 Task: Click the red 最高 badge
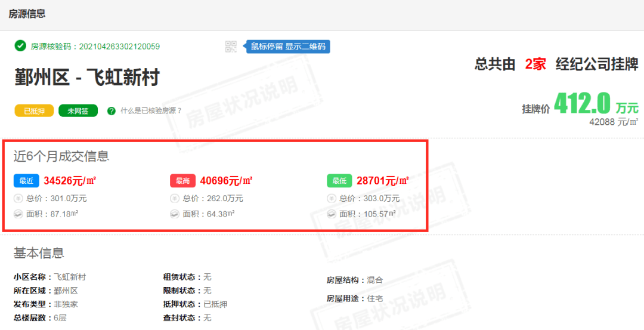click(183, 181)
